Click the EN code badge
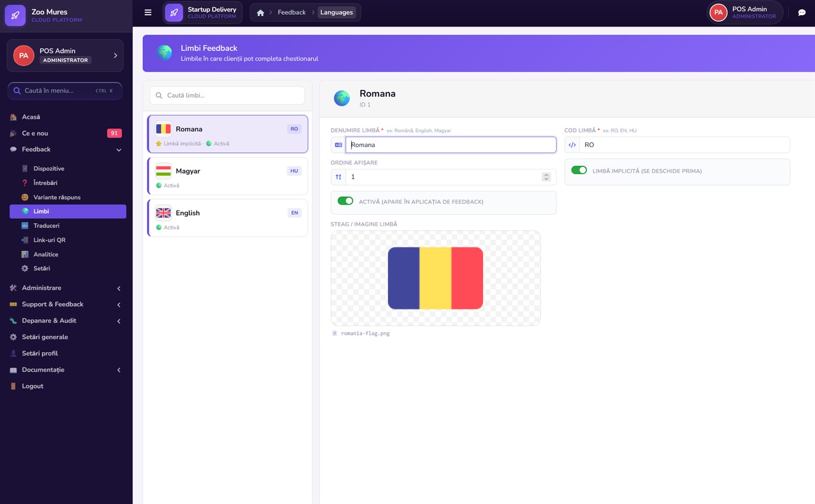The height and width of the screenshot is (504, 815). point(294,213)
